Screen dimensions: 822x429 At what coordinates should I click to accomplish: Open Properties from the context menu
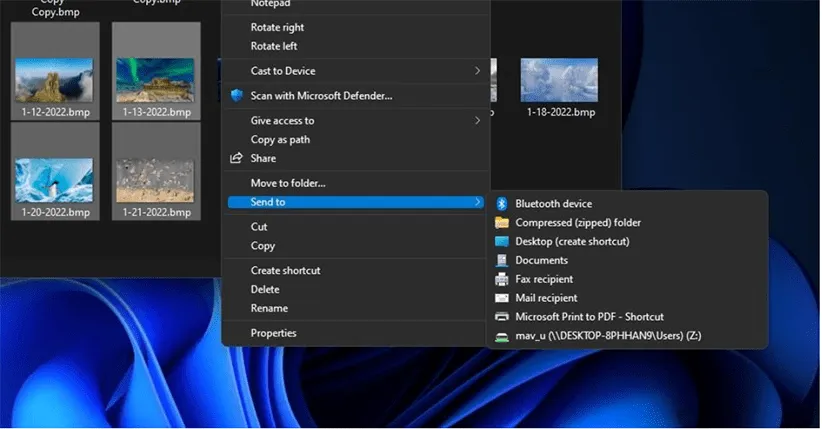273,333
